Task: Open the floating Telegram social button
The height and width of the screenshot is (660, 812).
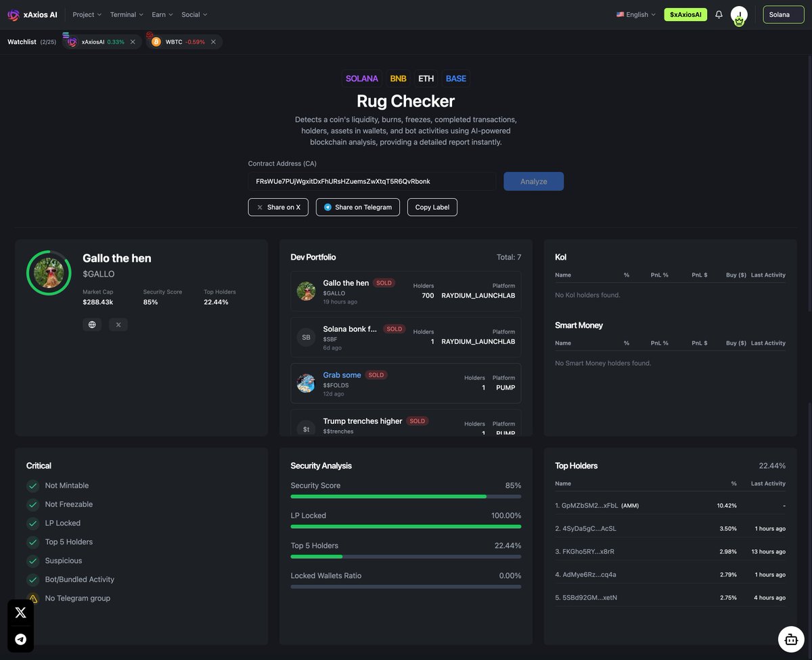Action: 21,639
